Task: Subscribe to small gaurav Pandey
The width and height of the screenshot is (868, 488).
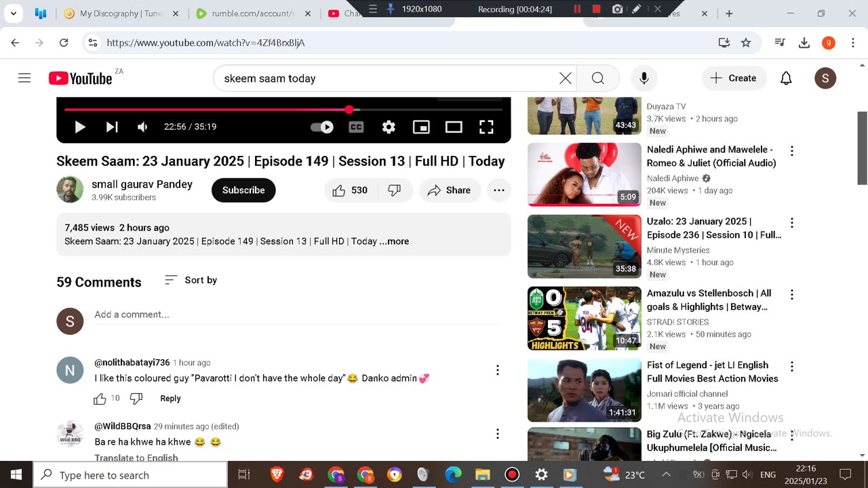Action: [243, 190]
